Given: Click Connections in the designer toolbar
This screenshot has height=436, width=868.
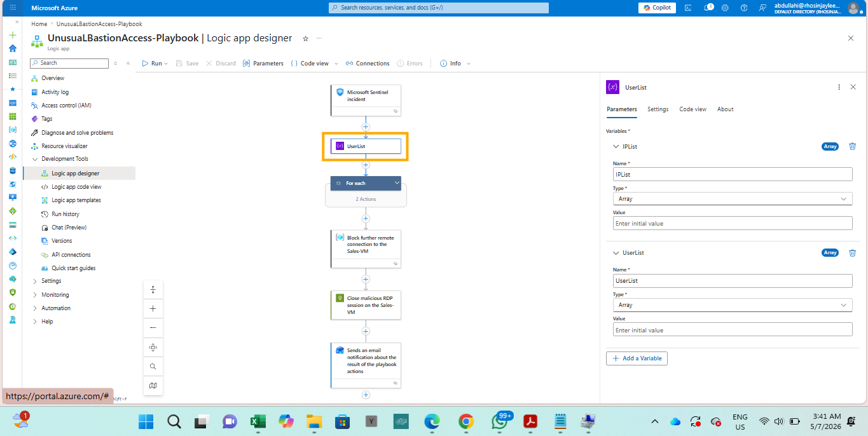Looking at the screenshot, I should [368, 64].
